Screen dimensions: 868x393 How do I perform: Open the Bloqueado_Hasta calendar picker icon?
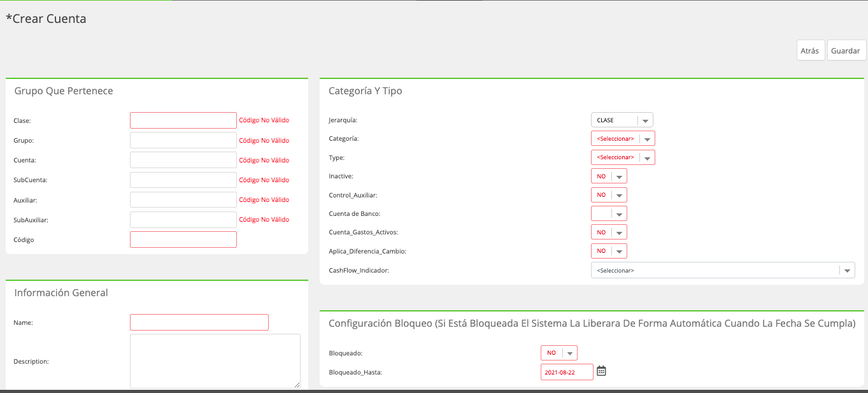601,371
